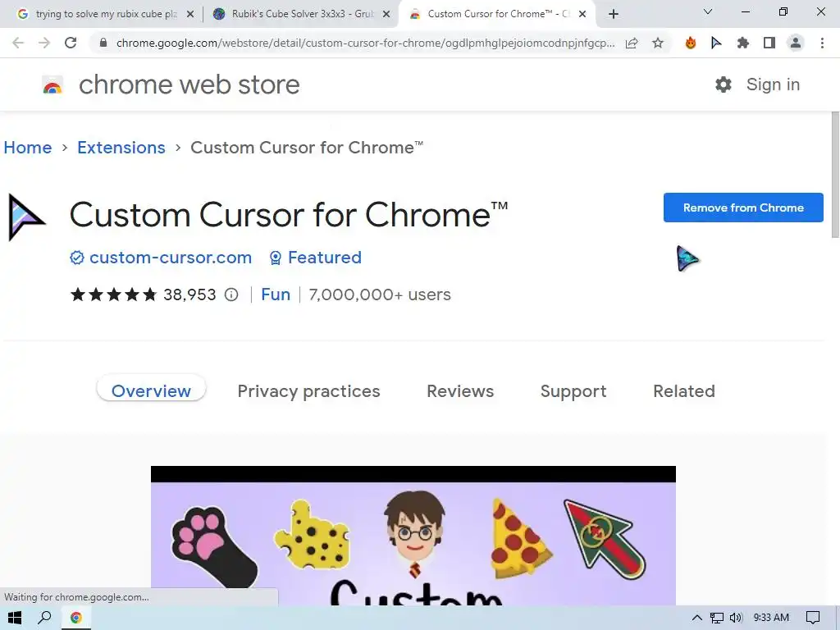Open the network status tray icon
840x630 pixels.
pos(717,618)
